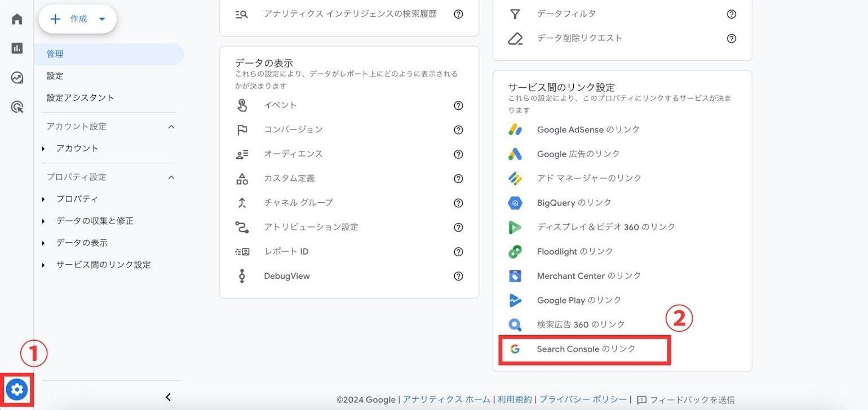This screenshot has height=410, width=868.
Task: Collapse the プロパティ設定 section
Action: 171,177
